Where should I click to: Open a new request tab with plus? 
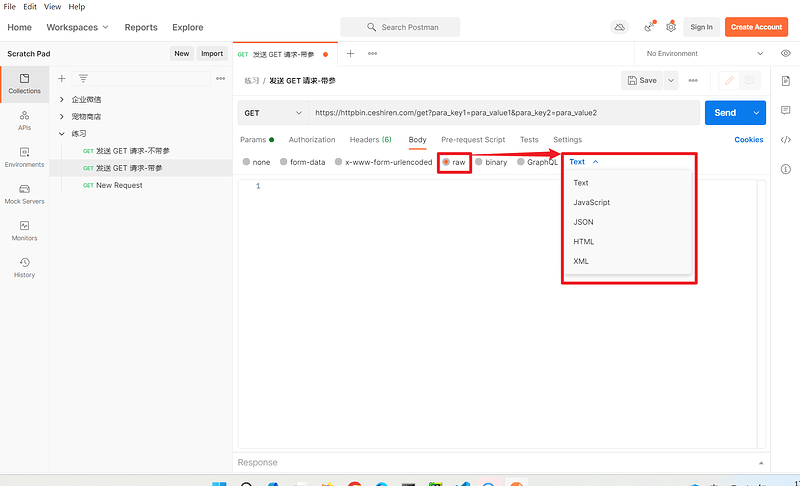(351, 54)
